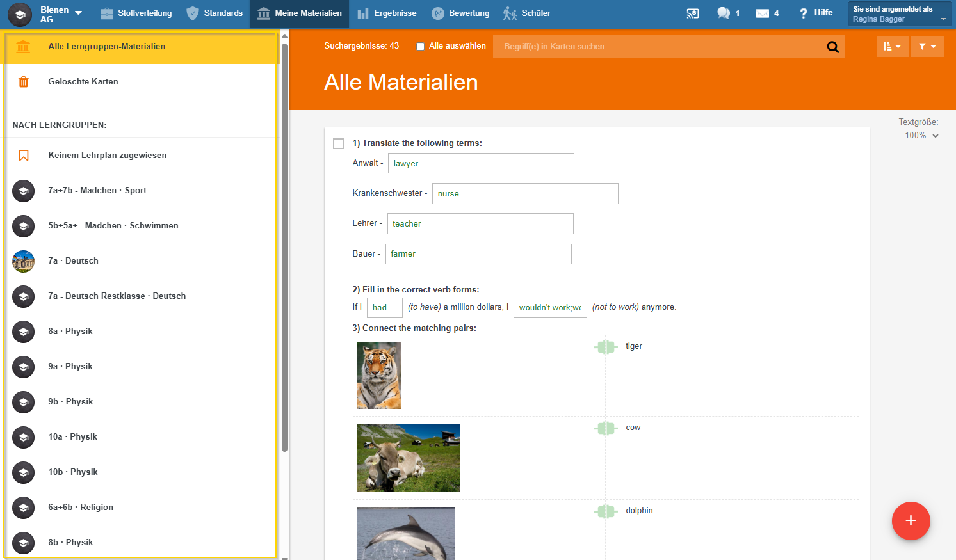Open the screen casting icon in the top bar
Image resolution: width=956 pixels, height=560 pixels.
click(x=692, y=13)
